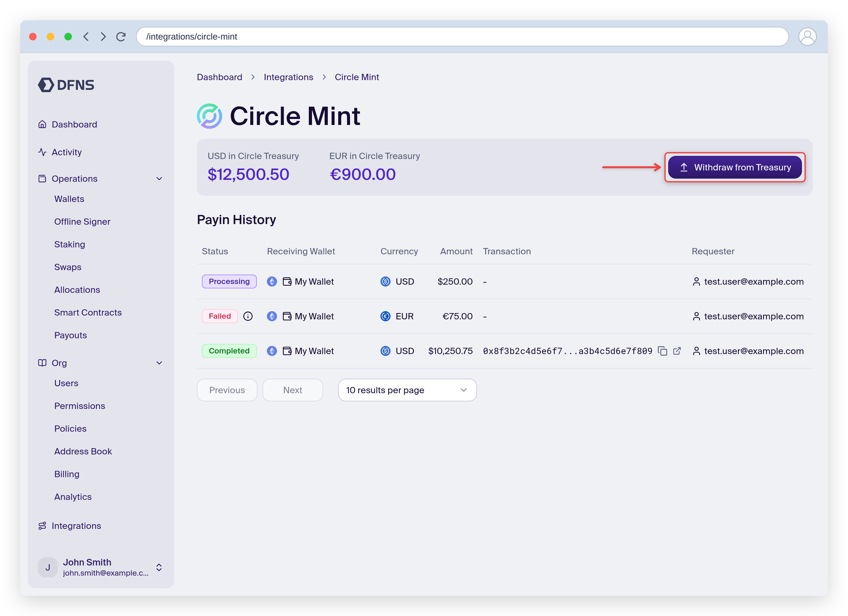Go to Analytics in sidebar
848x616 pixels.
tap(73, 497)
